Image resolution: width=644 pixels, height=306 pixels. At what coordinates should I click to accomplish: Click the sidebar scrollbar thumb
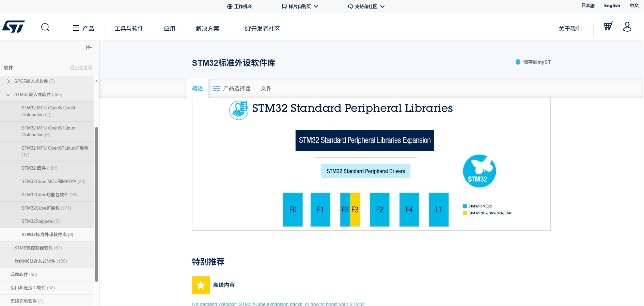[x=96, y=204]
